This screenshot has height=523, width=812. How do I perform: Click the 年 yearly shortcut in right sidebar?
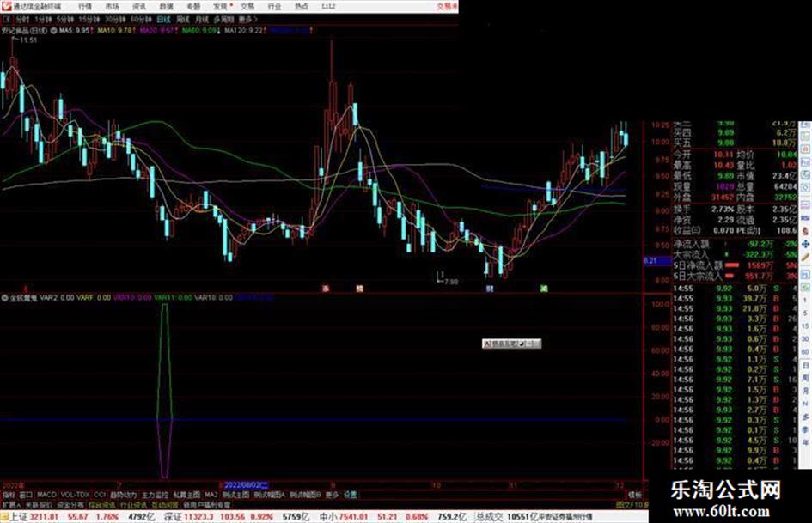pos(805,443)
